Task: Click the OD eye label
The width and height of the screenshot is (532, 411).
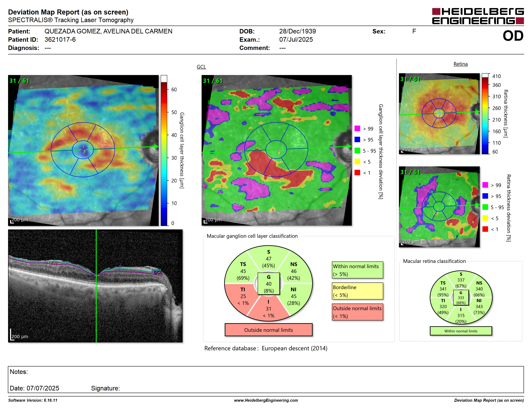Action: (513, 36)
